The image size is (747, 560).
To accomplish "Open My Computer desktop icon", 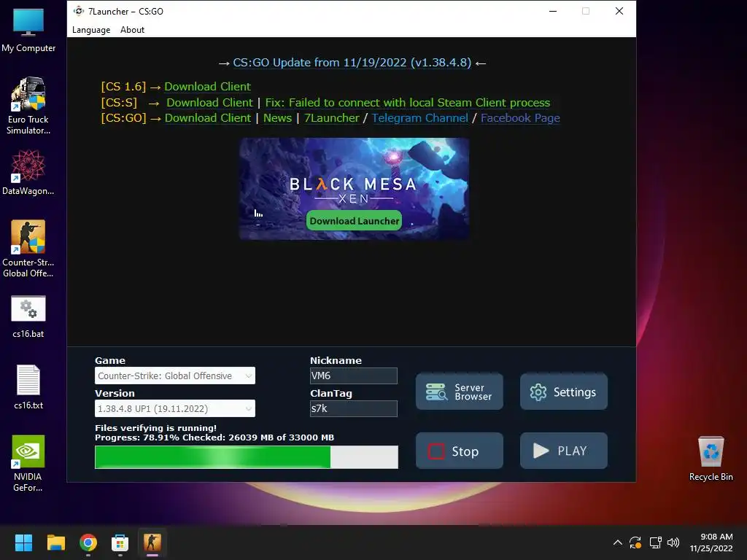I will [x=28, y=29].
